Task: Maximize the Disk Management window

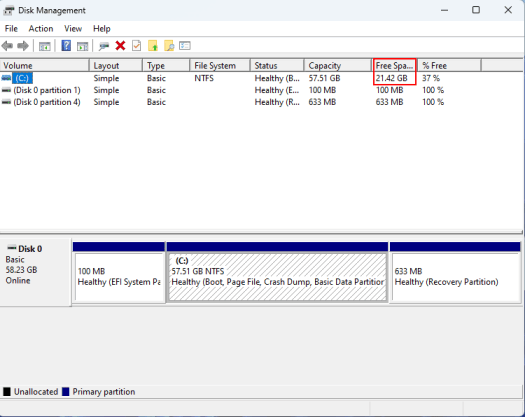Action: pos(476,10)
